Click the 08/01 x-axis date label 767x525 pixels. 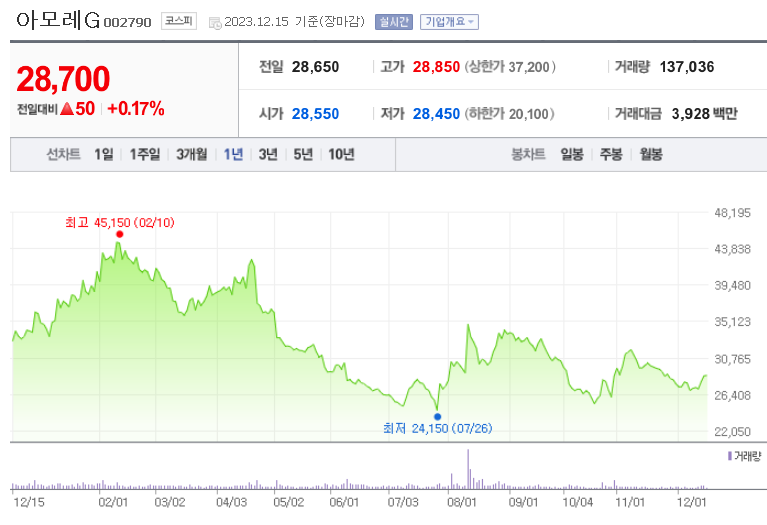pyautogui.click(x=462, y=502)
